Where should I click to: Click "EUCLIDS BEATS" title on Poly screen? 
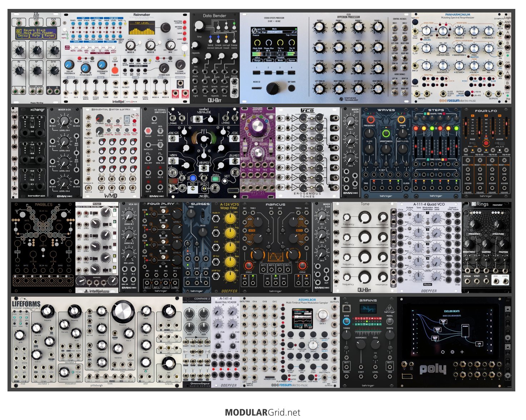452,311
